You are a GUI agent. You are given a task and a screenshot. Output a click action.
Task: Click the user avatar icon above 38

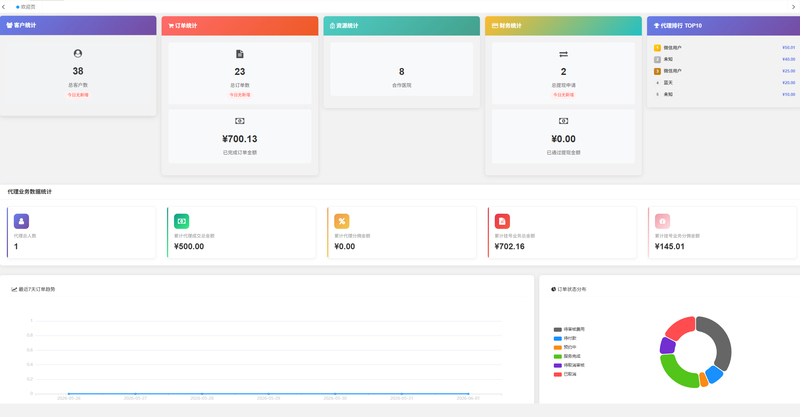(x=78, y=54)
